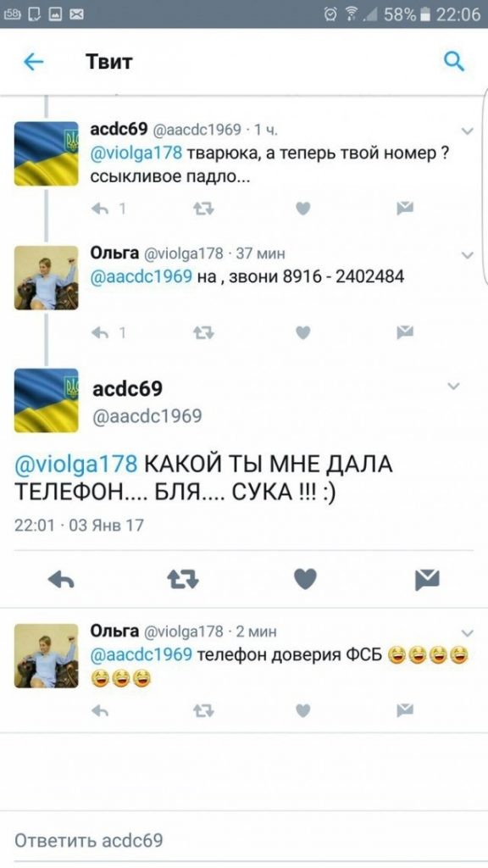The height and width of the screenshot is (868, 488).
Task: Send main tweet via direct message icon
Action: 427,579
